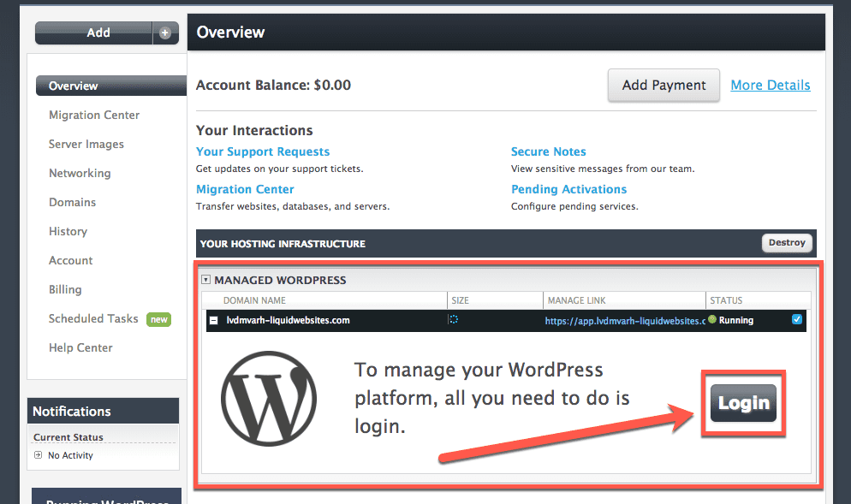Click the Notifications panel header
Image resolution: width=851 pixels, height=504 pixels.
pos(103,412)
